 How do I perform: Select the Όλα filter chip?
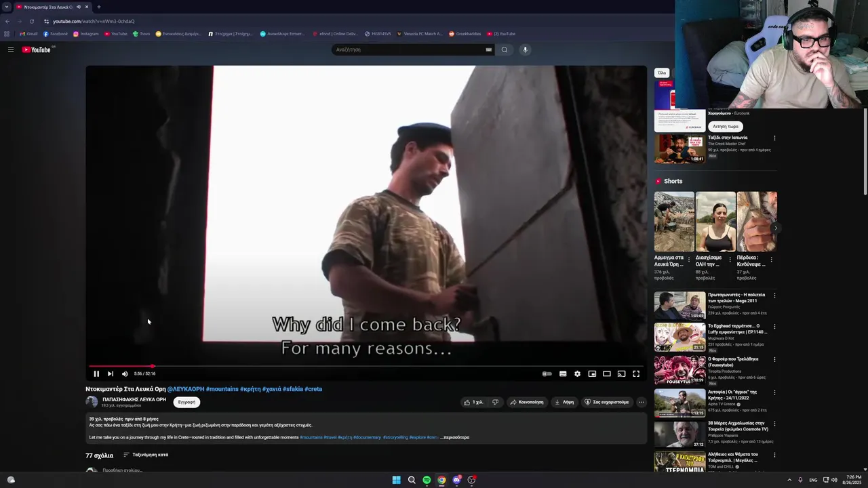coord(662,73)
